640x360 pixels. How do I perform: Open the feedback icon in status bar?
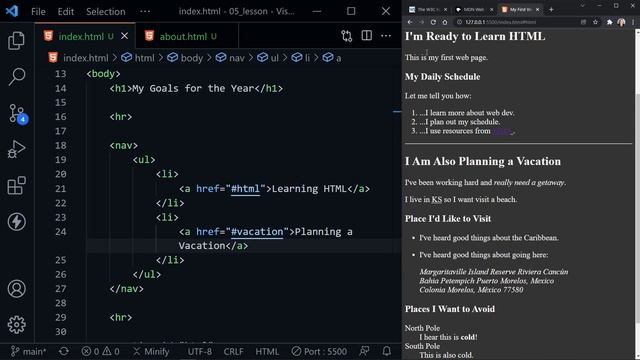tap(364, 351)
